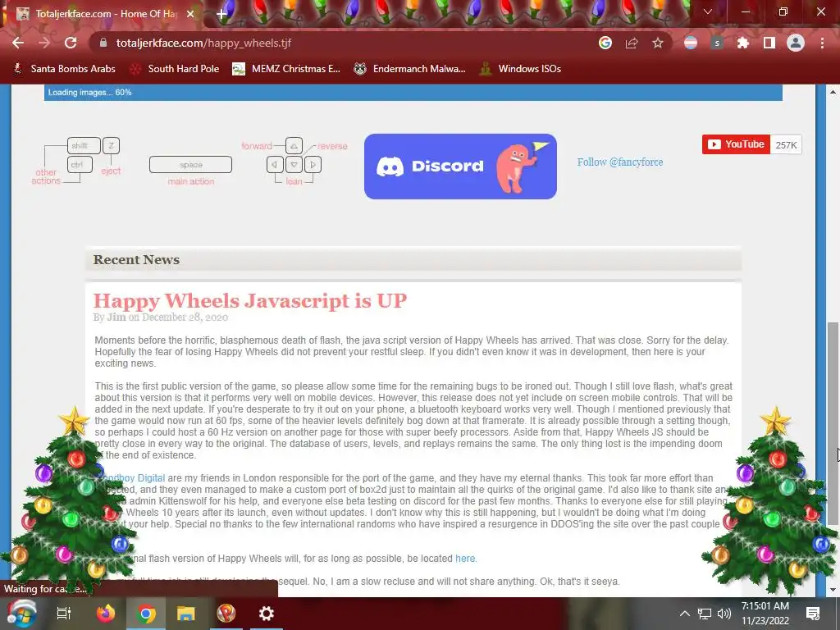The height and width of the screenshot is (630, 840).
Task: Show hidden system tray icons
Action: click(685, 614)
